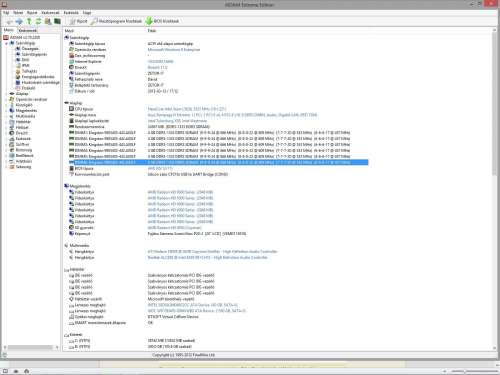Select Energiagazdálkodás icon in the tree
This screenshot has height=375, width=500.
pyautogui.click(x=18, y=77)
